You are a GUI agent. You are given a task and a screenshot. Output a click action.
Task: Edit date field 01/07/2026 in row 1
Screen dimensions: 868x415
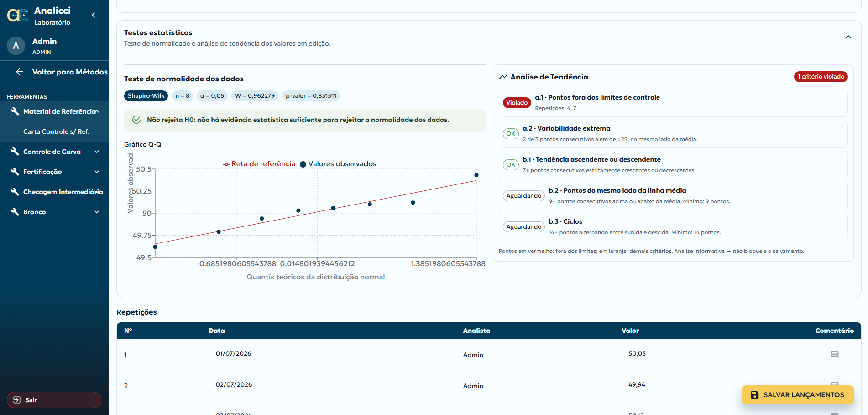235,354
